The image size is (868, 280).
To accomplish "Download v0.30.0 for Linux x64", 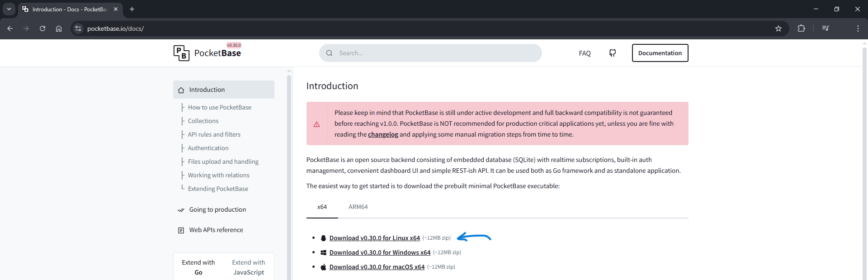I will pos(374,238).
